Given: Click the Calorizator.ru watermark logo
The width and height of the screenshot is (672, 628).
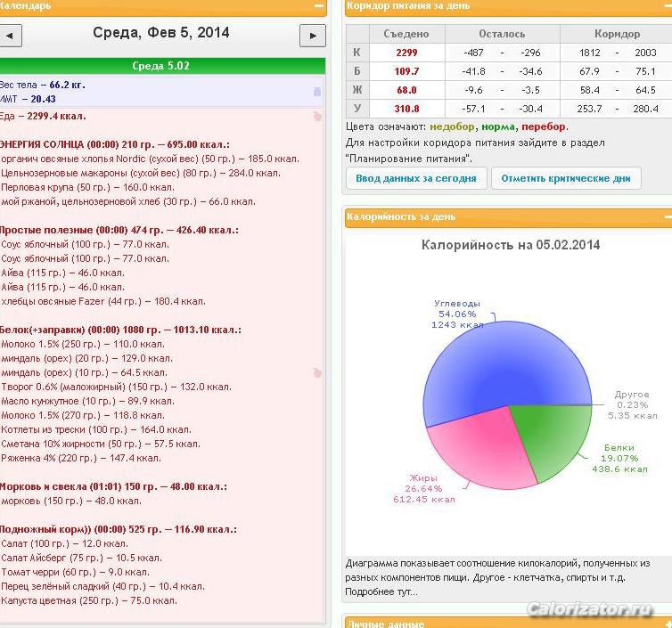Looking at the screenshot, I should [x=590, y=608].
